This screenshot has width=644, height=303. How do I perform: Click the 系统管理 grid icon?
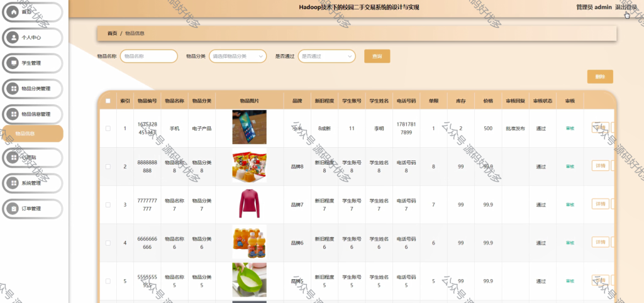coord(13,183)
